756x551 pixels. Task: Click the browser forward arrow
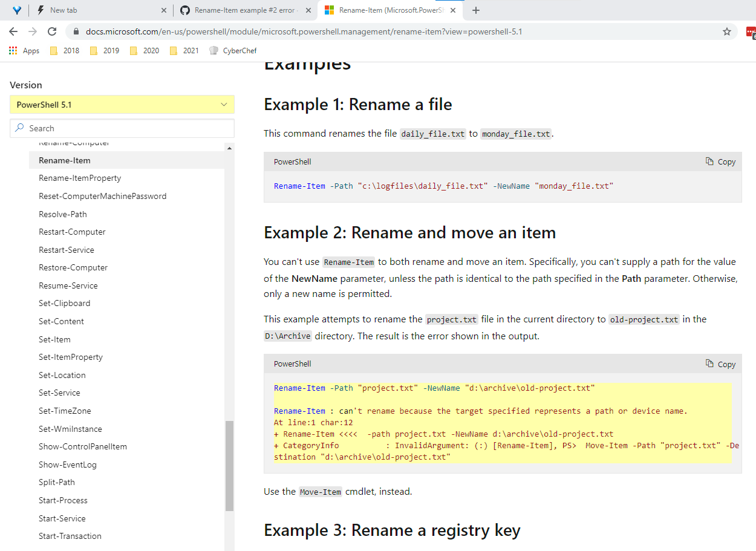coord(33,31)
